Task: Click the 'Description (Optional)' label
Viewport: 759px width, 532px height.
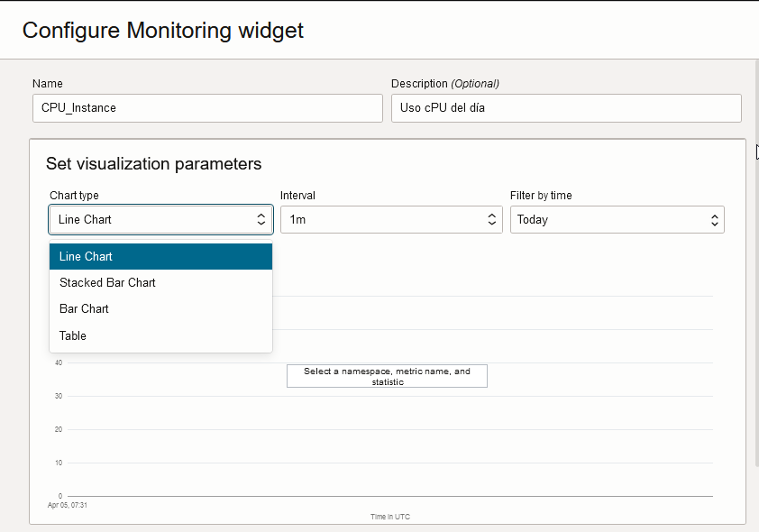Action: [x=445, y=84]
